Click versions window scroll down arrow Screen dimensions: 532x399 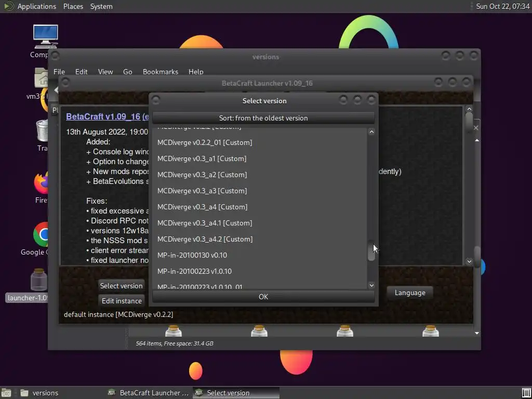coord(477,333)
